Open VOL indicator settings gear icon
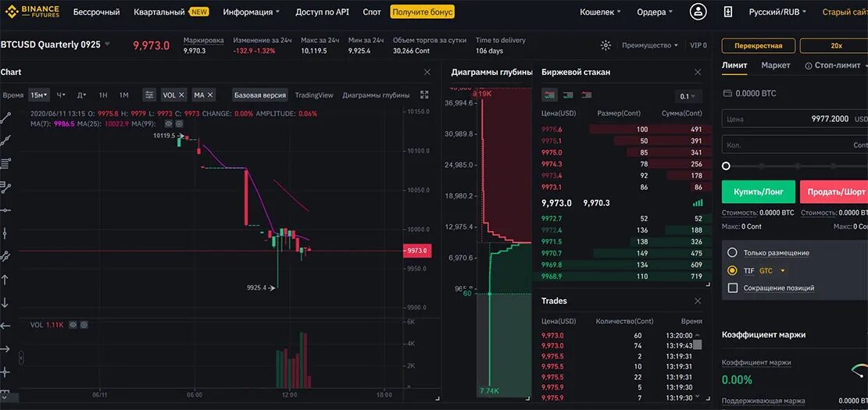Screen dimensions: 868x410 coord(84,325)
